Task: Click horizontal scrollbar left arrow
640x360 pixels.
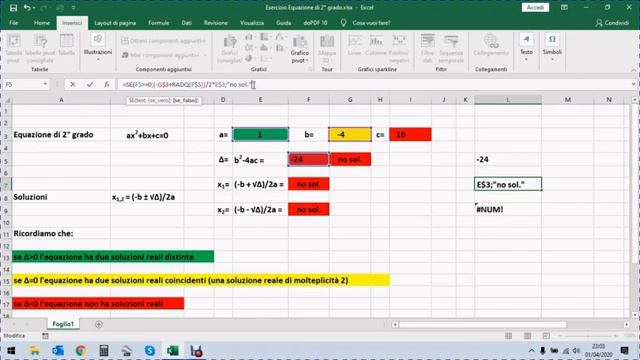Action: (395, 324)
